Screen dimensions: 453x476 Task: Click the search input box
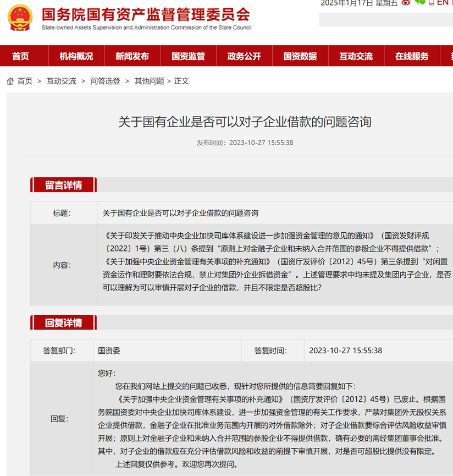(386, 19)
